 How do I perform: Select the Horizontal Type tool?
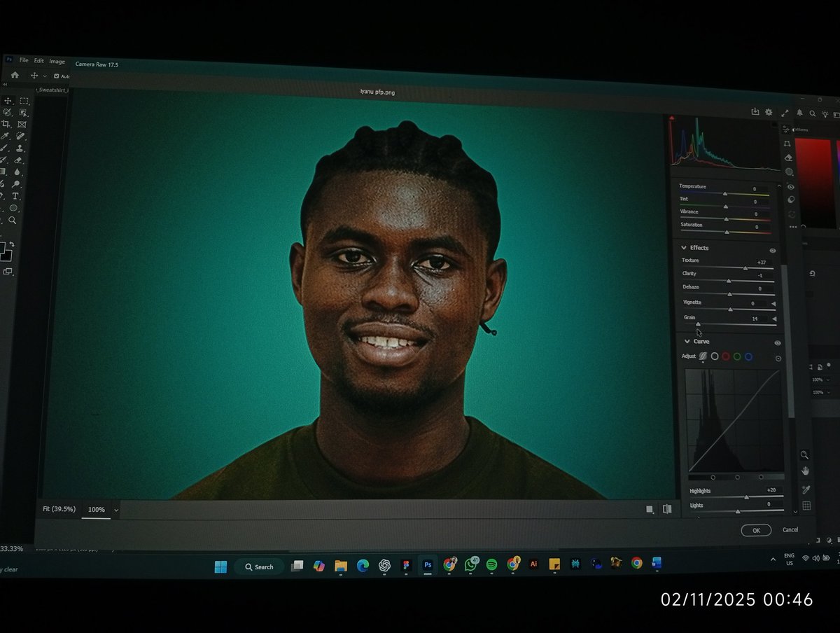click(15, 196)
